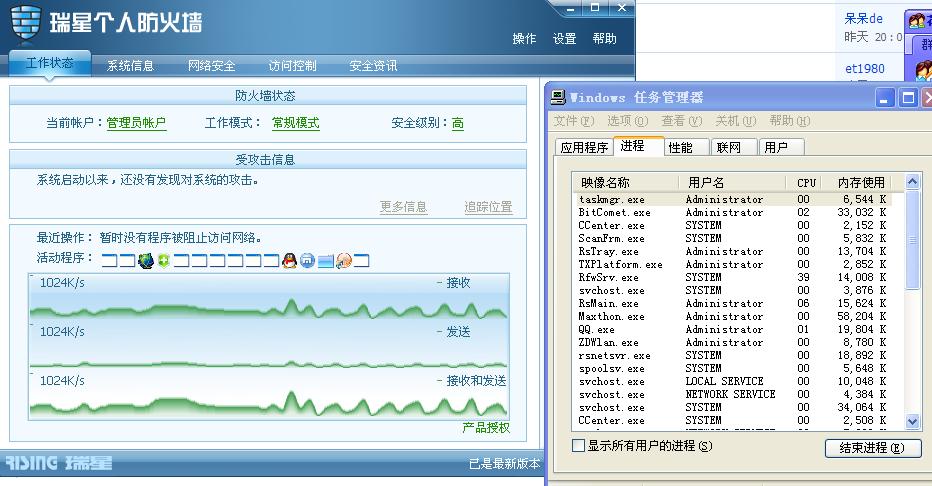
Task: Open Task Manager 选项(O) menu
Action: tap(627, 121)
